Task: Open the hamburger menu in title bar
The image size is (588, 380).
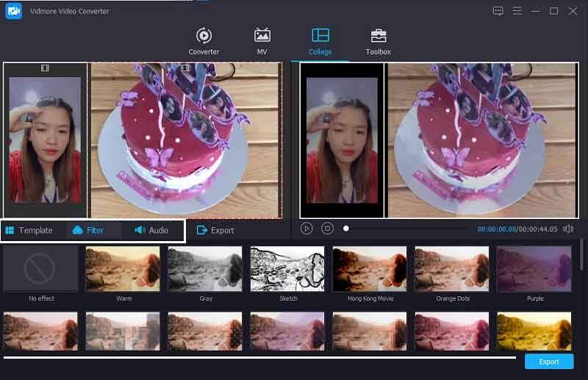Action: [517, 11]
